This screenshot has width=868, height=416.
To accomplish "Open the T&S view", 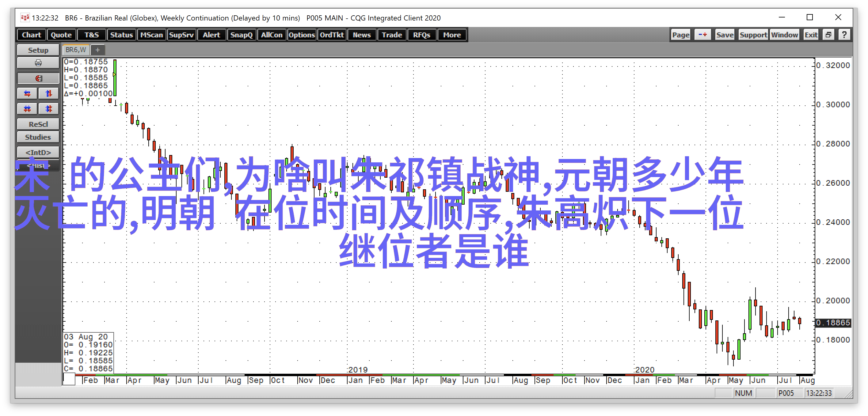I will point(91,35).
